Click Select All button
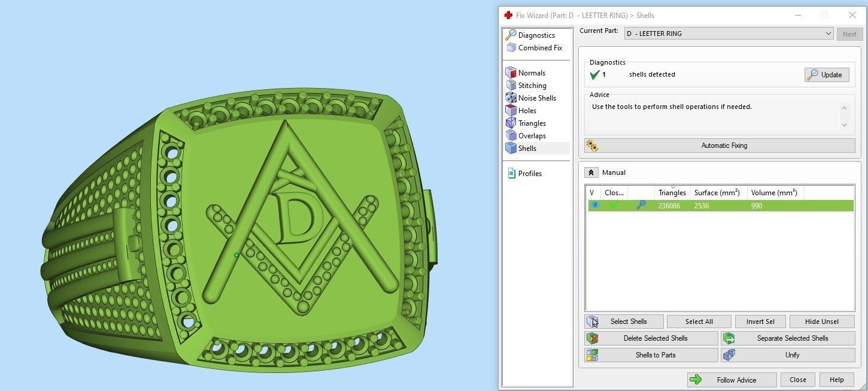 (x=699, y=322)
